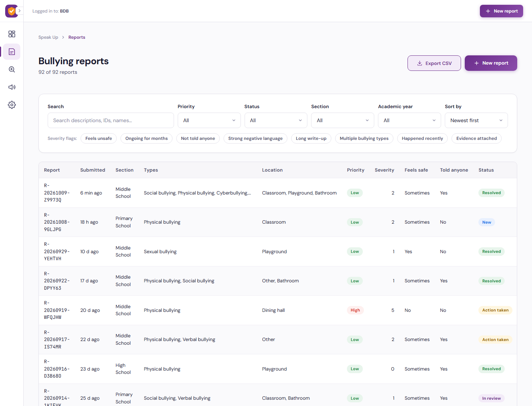The width and height of the screenshot is (532, 406).
Task: Click the Submitted column header
Action: click(x=93, y=170)
